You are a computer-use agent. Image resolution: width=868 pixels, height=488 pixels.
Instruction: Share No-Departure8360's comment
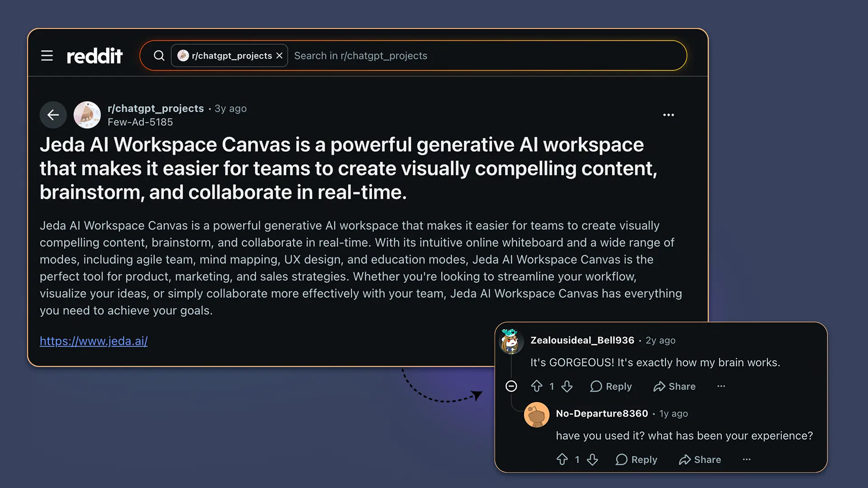pyautogui.click(x=700, y=460)
